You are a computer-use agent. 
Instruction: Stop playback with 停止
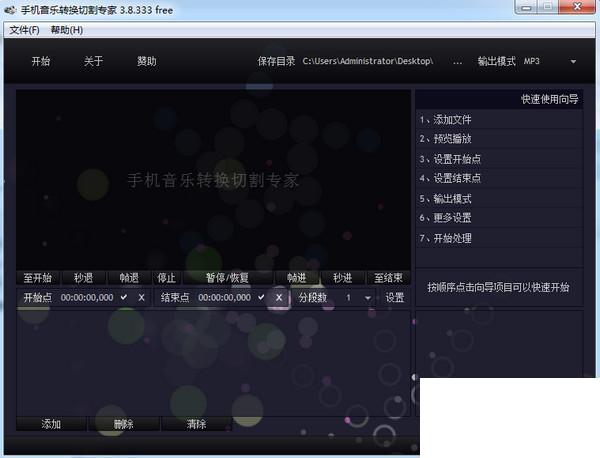coord(166,278)
